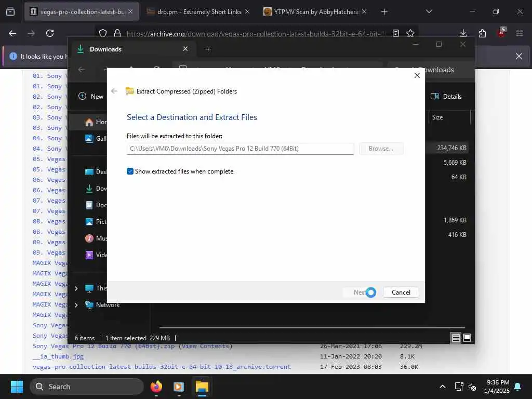
Task: Open Firefox reader view icon
Action: coord(395,33)
